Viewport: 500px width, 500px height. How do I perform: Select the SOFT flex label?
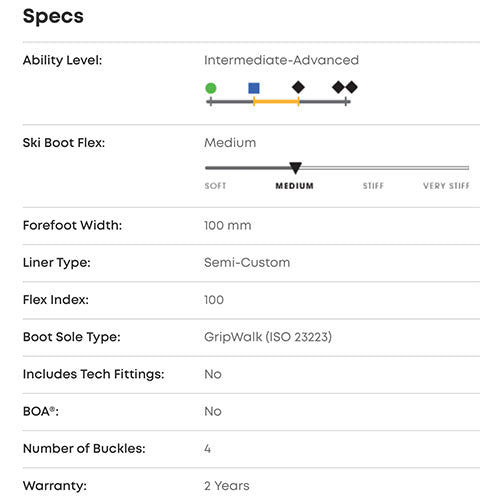(x=215, y=186)
